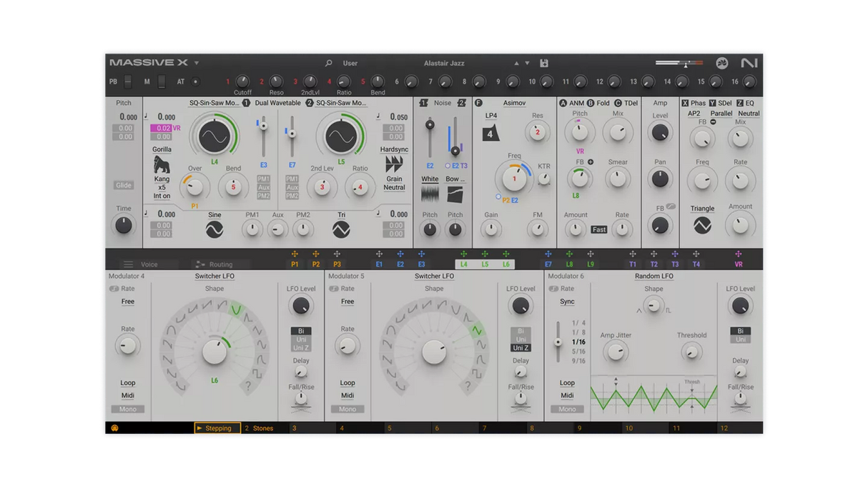
Task: Click the Tri waveform icon below oscillator 2
Action: pos(340,229)
